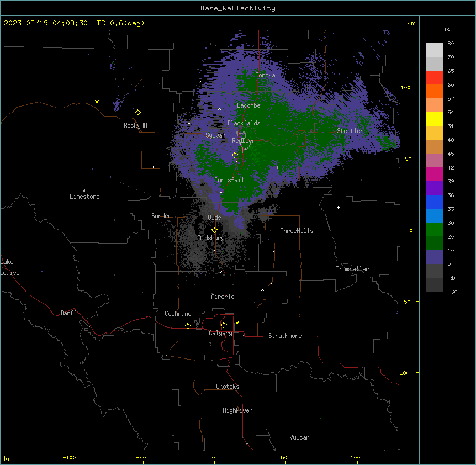Screen dimensions: 476x465
Task: Click the white plus marker near Drumheller
Action: click(338, 207)
